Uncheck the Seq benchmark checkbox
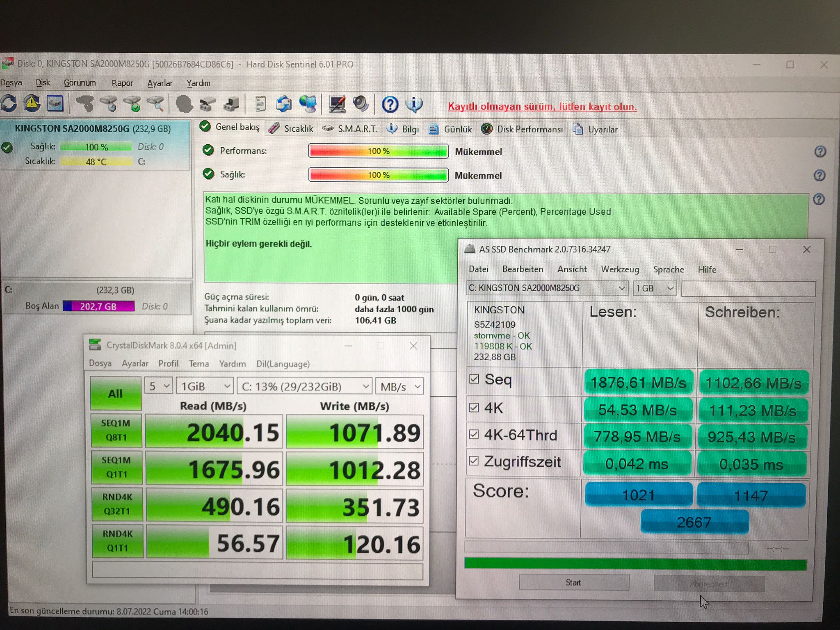Viewport: 840px width, 630px height. [x=474, y=379]
